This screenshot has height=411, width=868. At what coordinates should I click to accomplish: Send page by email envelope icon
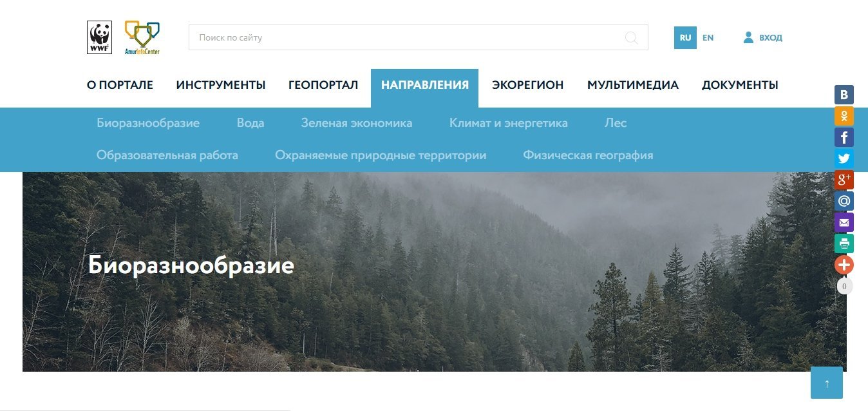click(844, 222)
